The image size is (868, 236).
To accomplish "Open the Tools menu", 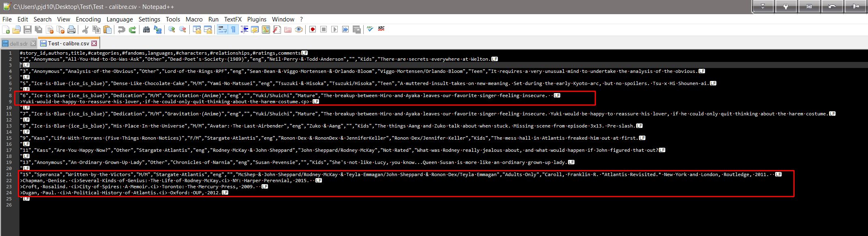I will pyautogui.click(x=173, y=19).
